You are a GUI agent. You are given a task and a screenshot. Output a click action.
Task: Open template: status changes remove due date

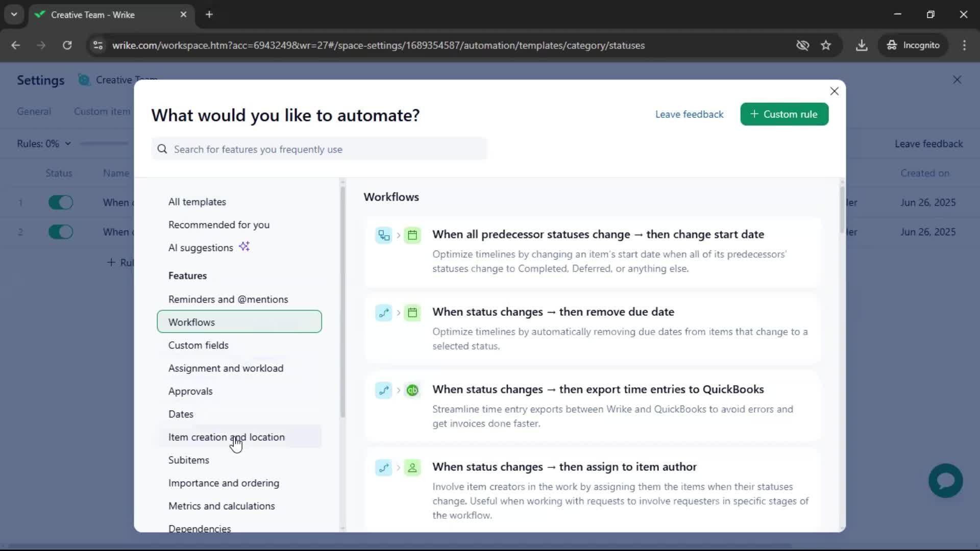[593, 329]
